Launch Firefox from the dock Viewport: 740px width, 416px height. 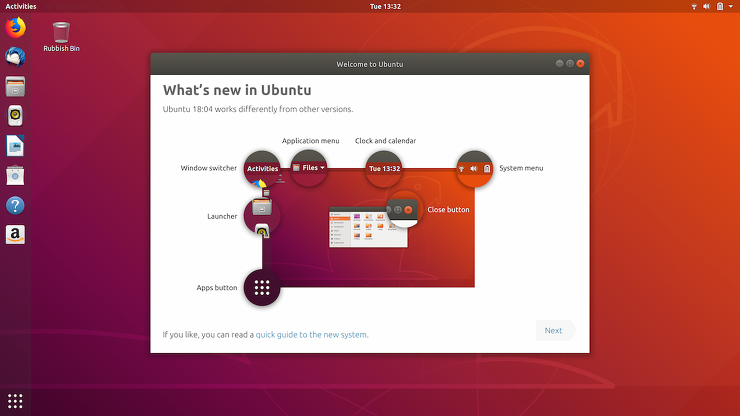[x=15, y=27]
